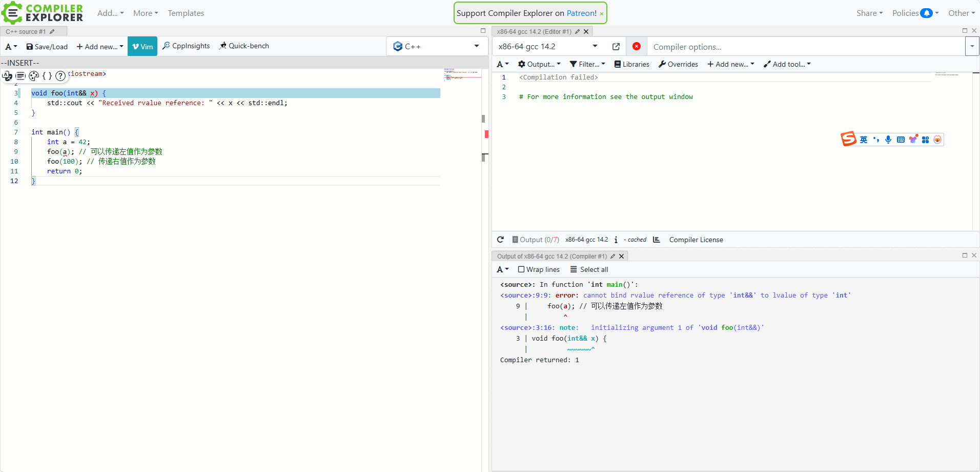Click the Libraries button
This screenshot has height=472, width=980.
click(x=631, y=64)
